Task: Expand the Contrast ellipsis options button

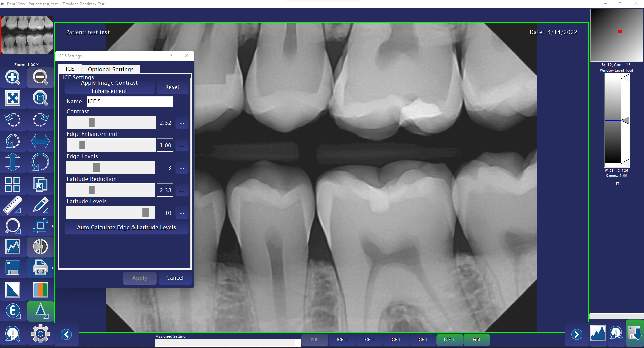Action: [x=182, y=123]
